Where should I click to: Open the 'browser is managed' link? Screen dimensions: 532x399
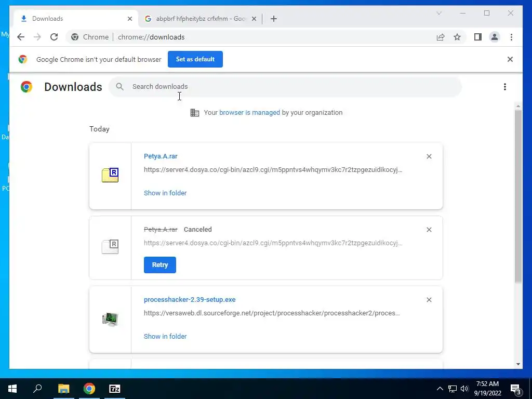point(249,113)
